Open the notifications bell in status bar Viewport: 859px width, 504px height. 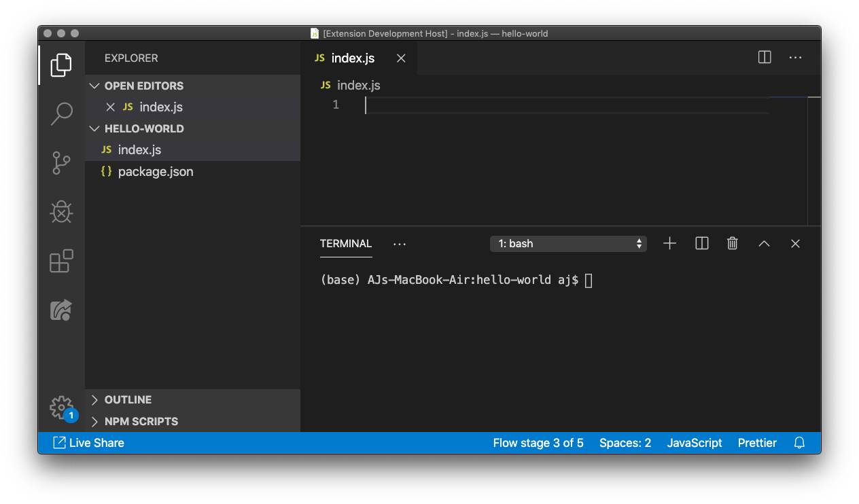tap(799, 443)
